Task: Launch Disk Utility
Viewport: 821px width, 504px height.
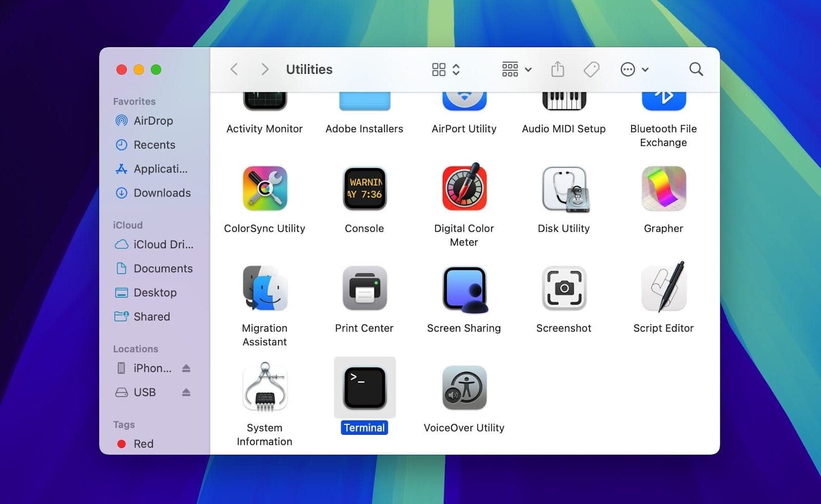Action: 563,190
